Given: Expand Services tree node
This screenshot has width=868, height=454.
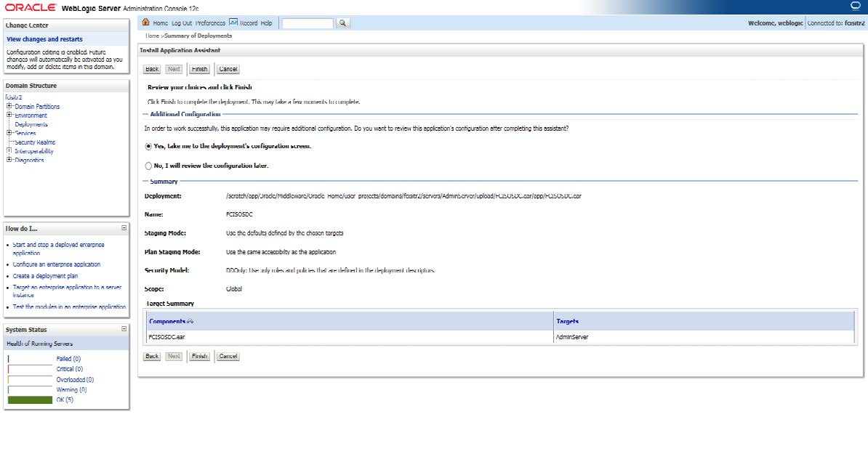Looking at the screenshot, I should (9, 133).
